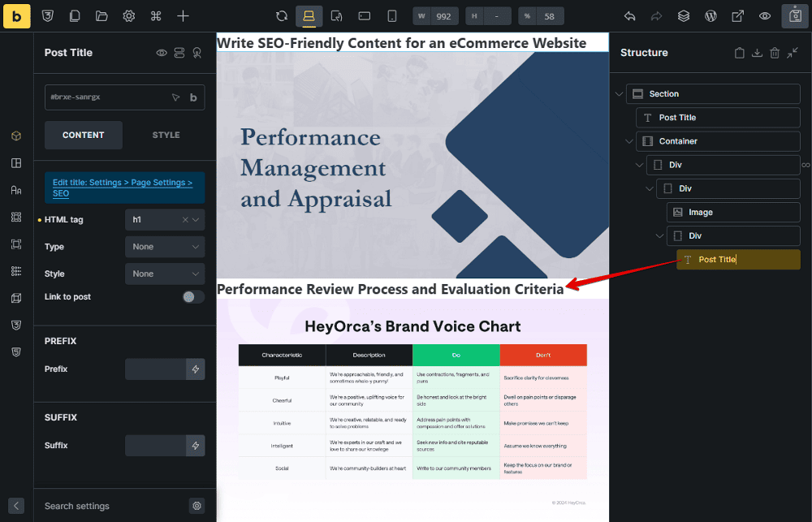The image size is (812, 522).
Task: Click the plus icon to add elements
Action: (x=184, y=15)
